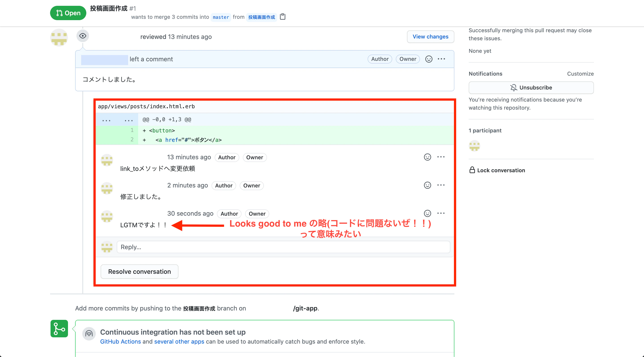Open three-dot menu on 13 minutes ago comment
644x357 pixels.
pos(441,157)
